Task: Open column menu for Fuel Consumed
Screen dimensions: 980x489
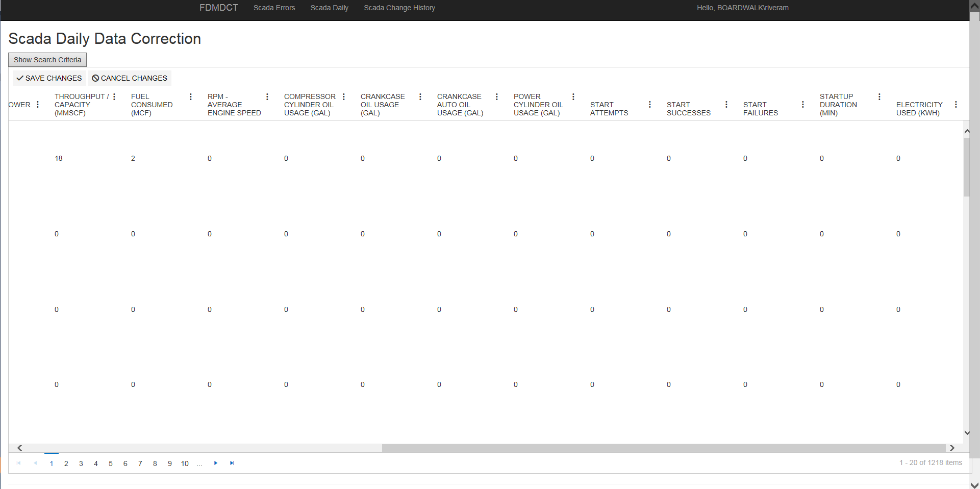Action: (191, 96)
